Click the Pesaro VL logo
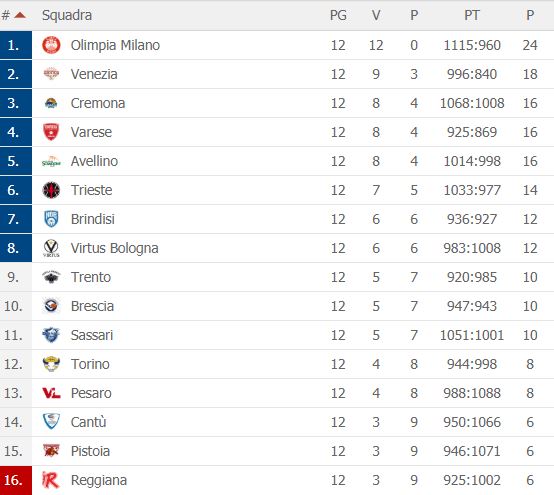554x495 pixels. (51, 393)
